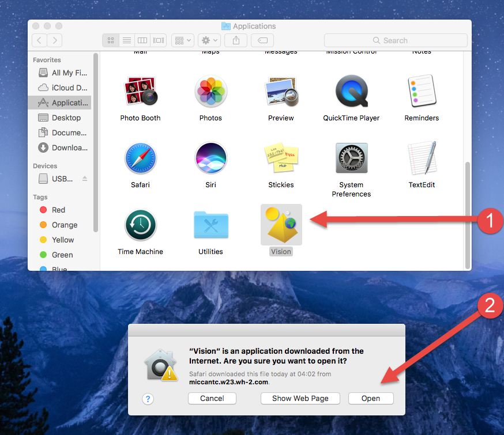Screen dimensions: 504x435
Task: Click the Reminders app icon
Action: point(422,91)
